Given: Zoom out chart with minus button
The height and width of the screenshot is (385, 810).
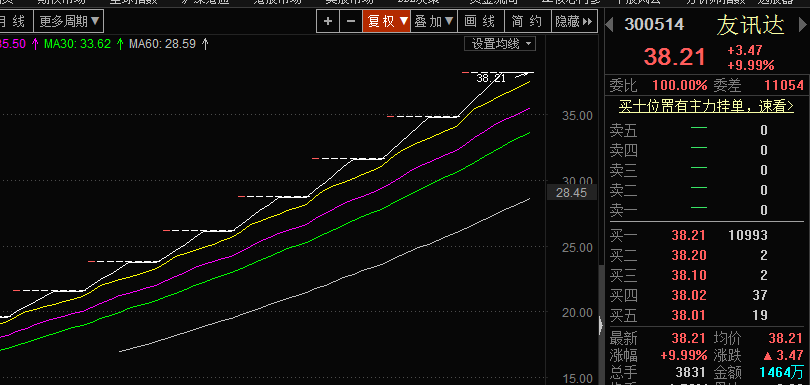Looking at the screenshot, I should [x=350, y=22].
